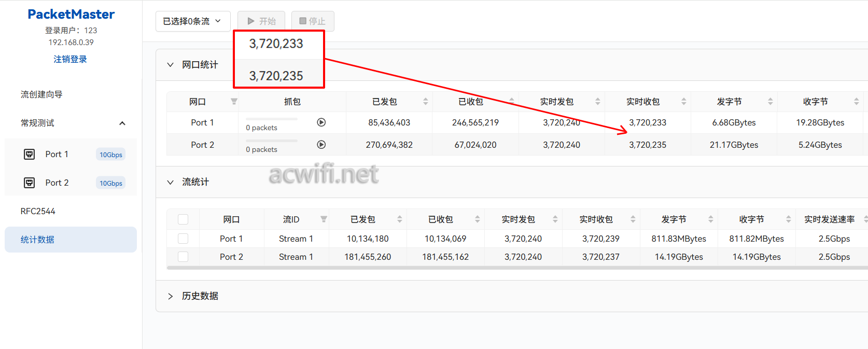
Task: Collapse the 流统计 section
Action: pyautogui.click(x=170, y=182)
